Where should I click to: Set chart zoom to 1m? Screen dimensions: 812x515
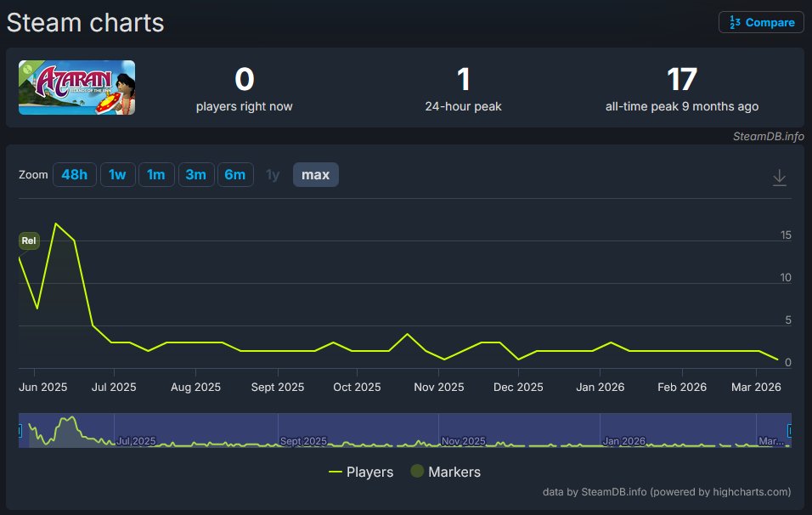[156, 174]
